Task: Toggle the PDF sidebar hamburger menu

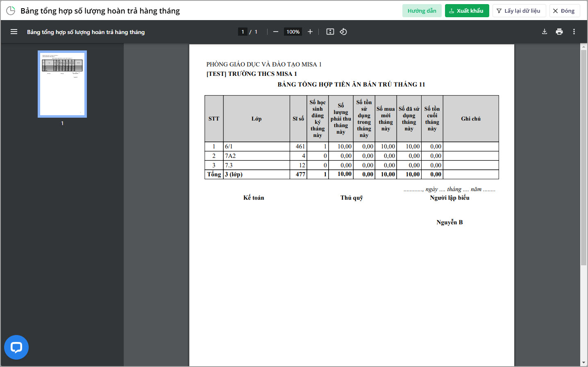Action: [x=14, y=32]
